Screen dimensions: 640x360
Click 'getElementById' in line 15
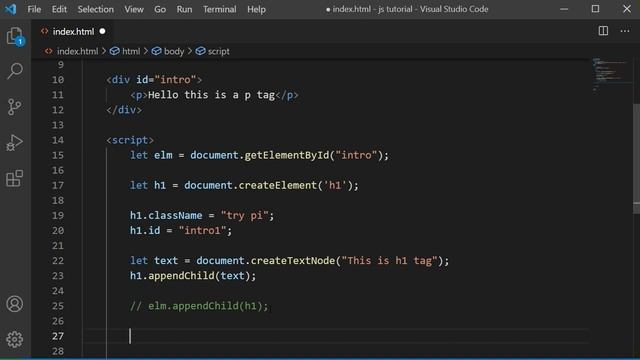pyautogui.click(x=287, y=155)
